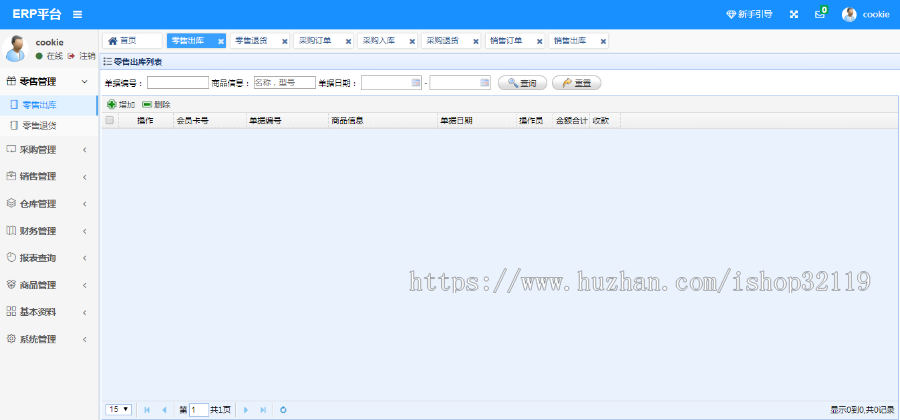Click the 基本资料 grid icon

click(x=11, y=312)
